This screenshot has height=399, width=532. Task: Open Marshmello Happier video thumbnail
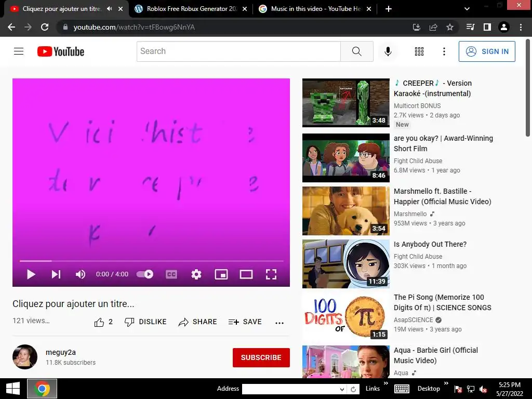(x=345, y=211)
